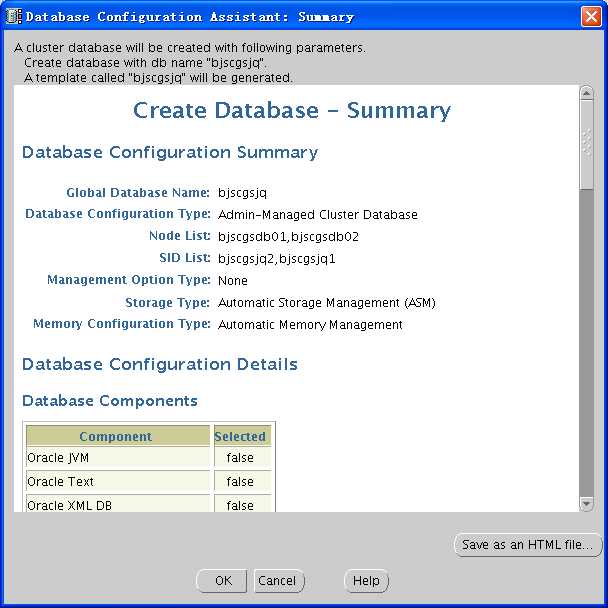Click Admin-Managed Cluster Database value

coord(318,215)
